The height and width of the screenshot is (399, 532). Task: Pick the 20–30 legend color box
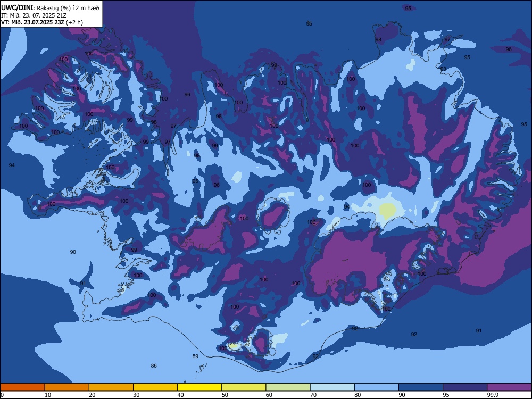coord(111,387)
